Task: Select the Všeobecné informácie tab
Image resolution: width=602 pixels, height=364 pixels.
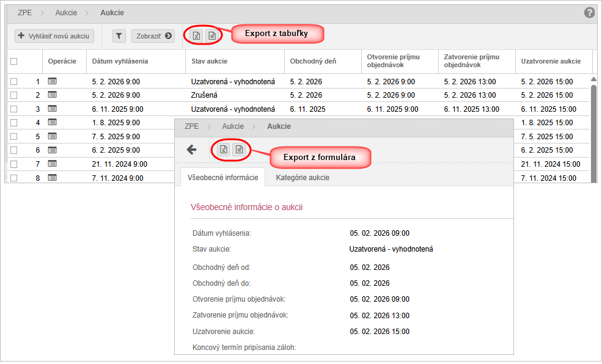Action: point(223,178)
